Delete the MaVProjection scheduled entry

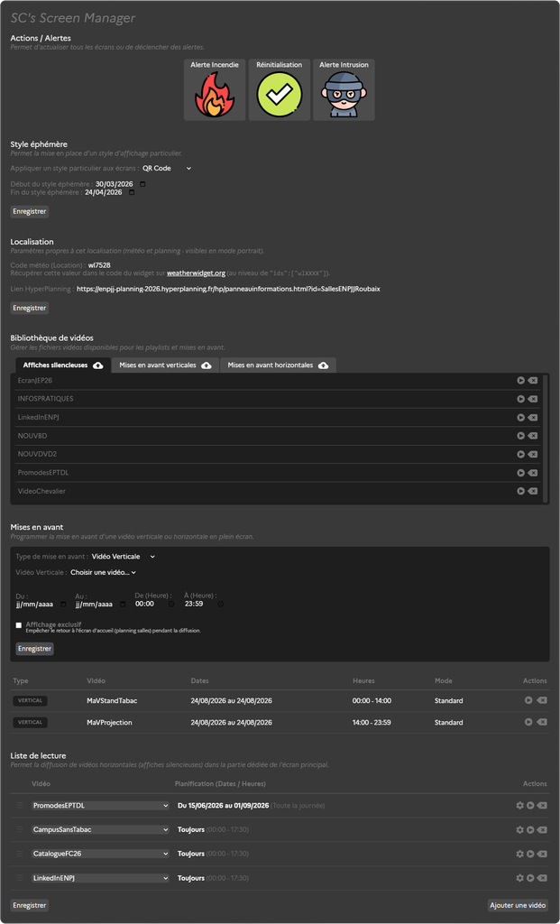(542, 723)
